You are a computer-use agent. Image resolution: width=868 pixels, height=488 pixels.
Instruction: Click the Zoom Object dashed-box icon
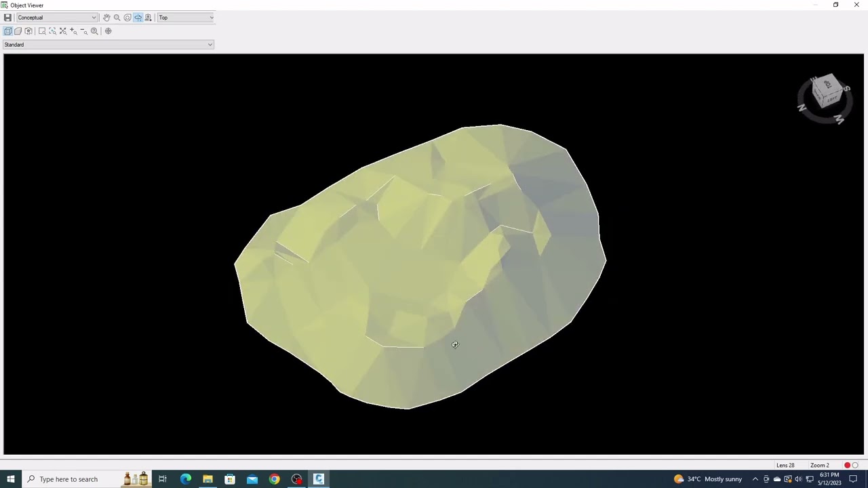(52, 31)
